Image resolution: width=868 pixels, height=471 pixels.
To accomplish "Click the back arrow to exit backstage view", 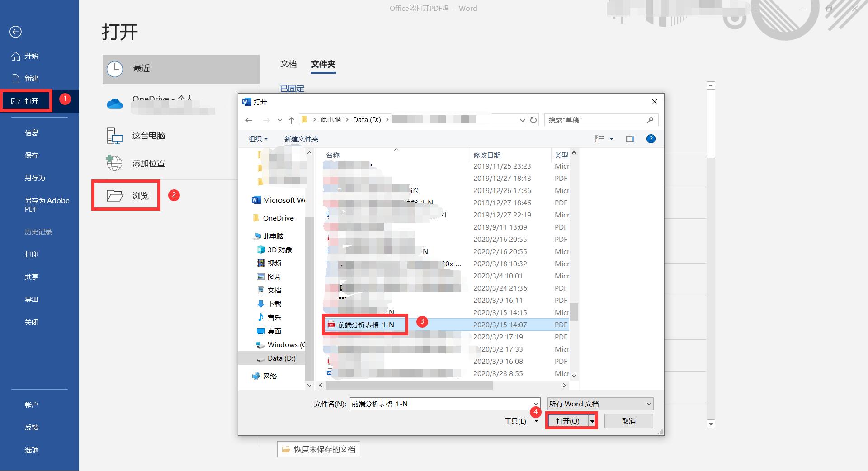I will [15, 32].
